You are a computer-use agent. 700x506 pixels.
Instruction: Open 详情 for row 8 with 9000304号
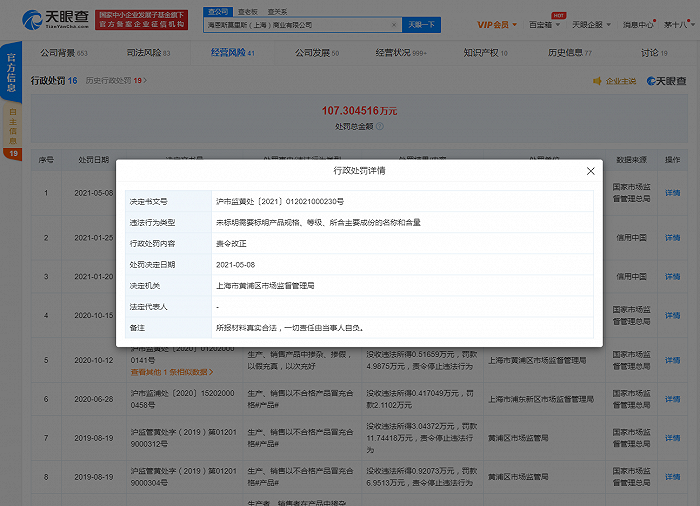point(672,477)
